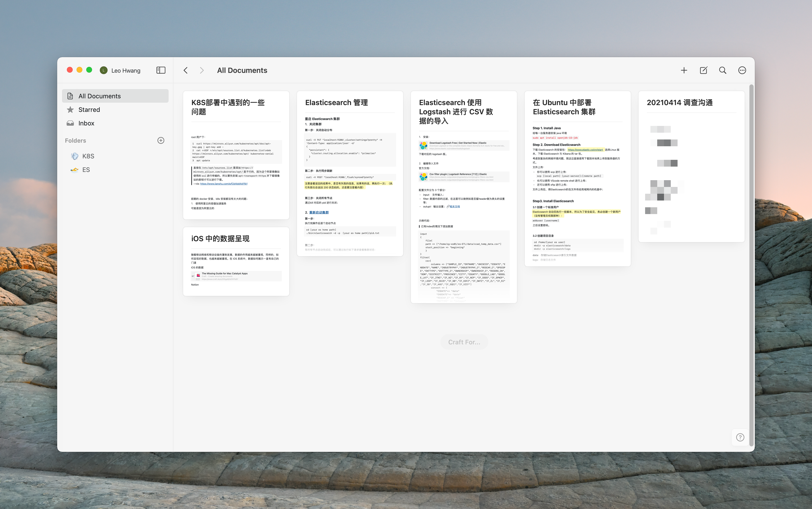The image size is (812, 509).
Task: Click the Craft For... button
Action: (x=464, y=342)
